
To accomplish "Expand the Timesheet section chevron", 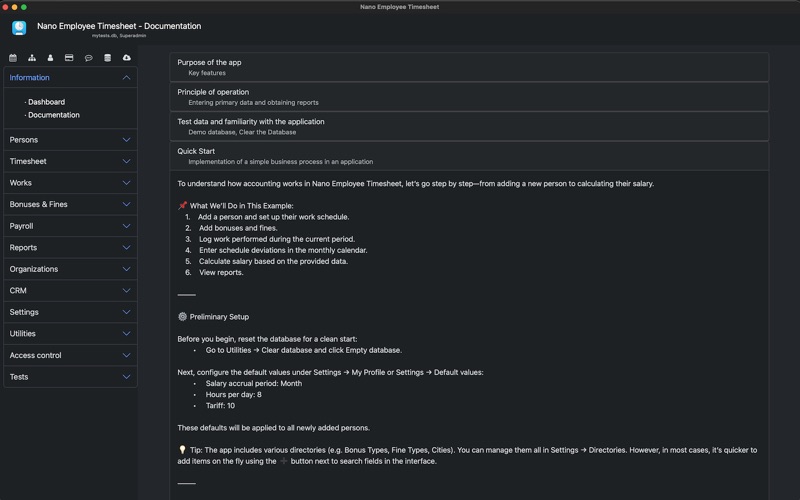I will point(127,161).
